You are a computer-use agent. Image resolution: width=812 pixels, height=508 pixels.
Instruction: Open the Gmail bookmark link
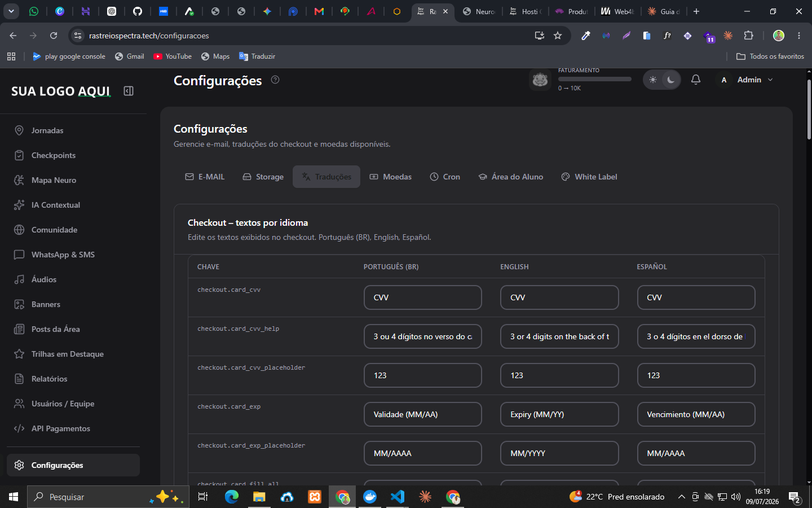tap(130, 56)
